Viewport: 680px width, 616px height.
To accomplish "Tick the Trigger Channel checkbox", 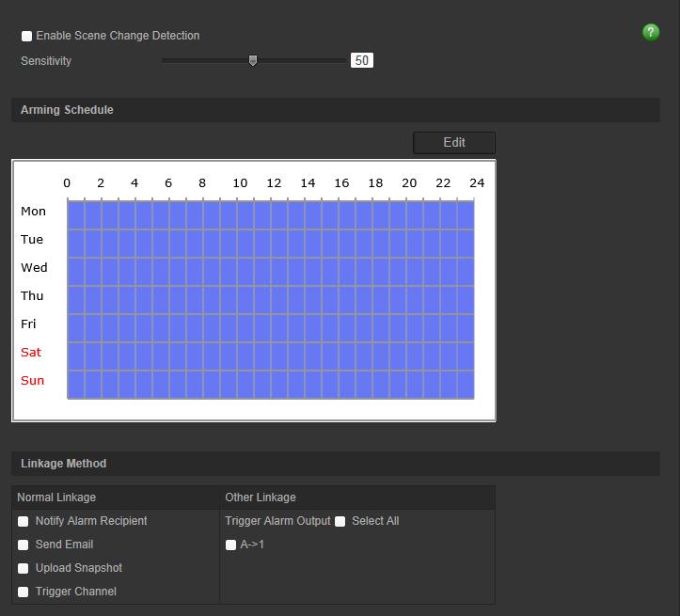I will coord(23,592).
